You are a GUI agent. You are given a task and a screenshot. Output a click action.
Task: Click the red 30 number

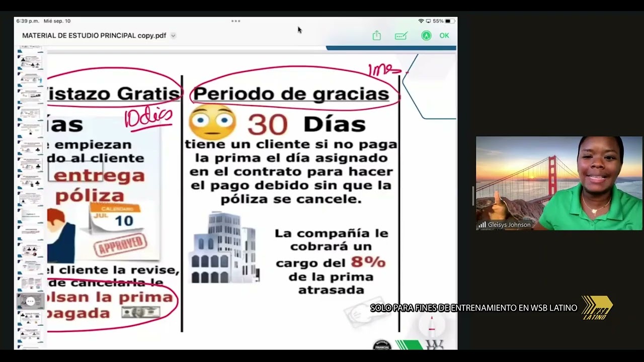[x=268, y=124]
